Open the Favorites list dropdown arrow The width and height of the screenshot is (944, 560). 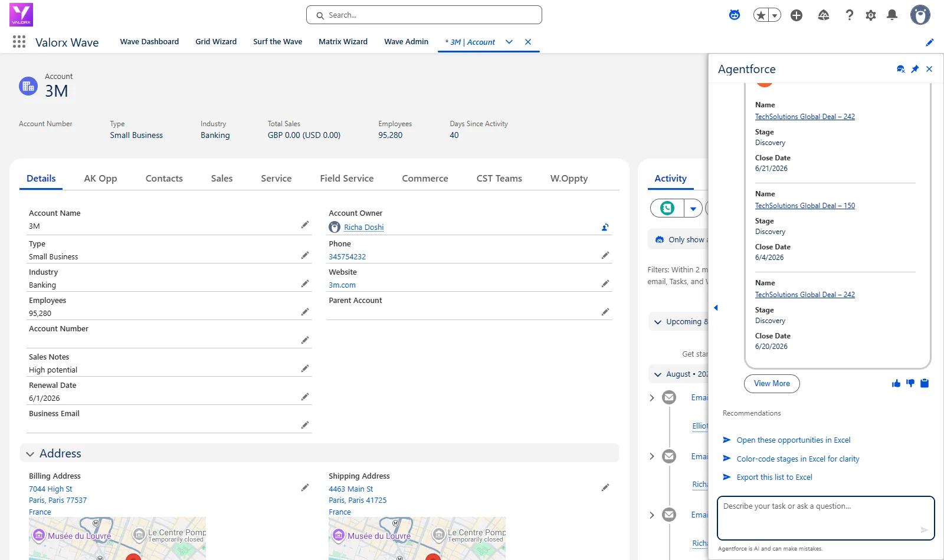pyautogui.click(x=775, y=15)
